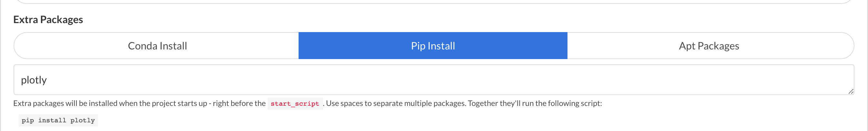
Task: Click the red start_script code label
Action: (x=294, y=103)
